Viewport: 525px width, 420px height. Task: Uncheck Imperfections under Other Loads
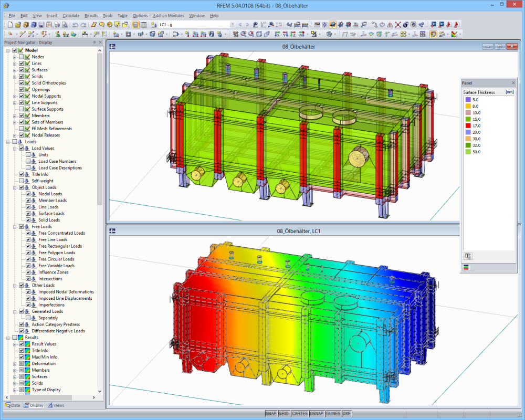(27, 304)
